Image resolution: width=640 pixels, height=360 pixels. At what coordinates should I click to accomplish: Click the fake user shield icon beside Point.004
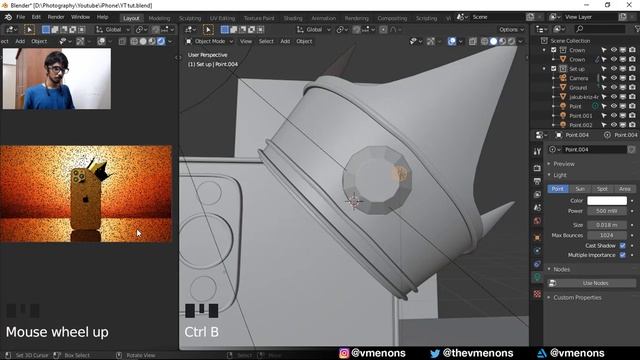[631, 149]
